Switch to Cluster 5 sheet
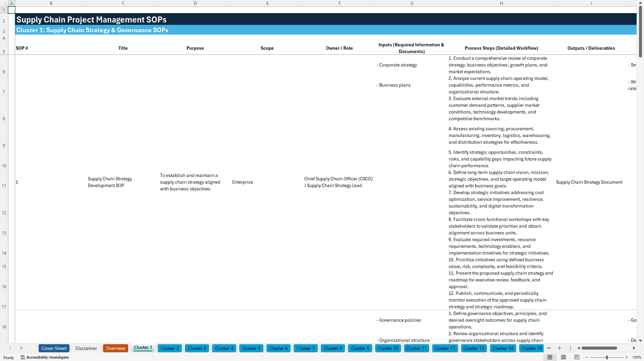Screen dimensions: 644x361 tap(251, 348)
